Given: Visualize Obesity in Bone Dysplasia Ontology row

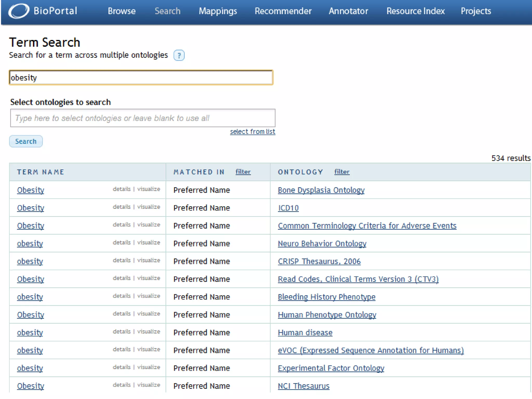Looking at the screenshot, I should [149, 189].
